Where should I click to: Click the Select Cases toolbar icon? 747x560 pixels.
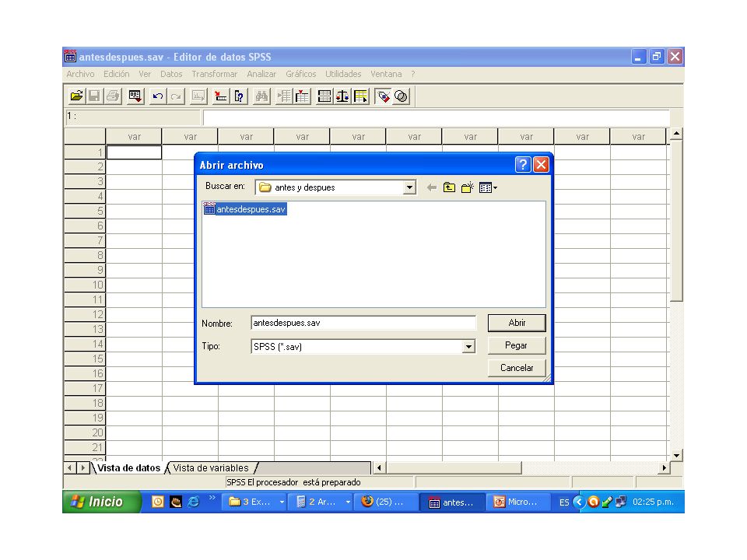(x=361, y=96)
